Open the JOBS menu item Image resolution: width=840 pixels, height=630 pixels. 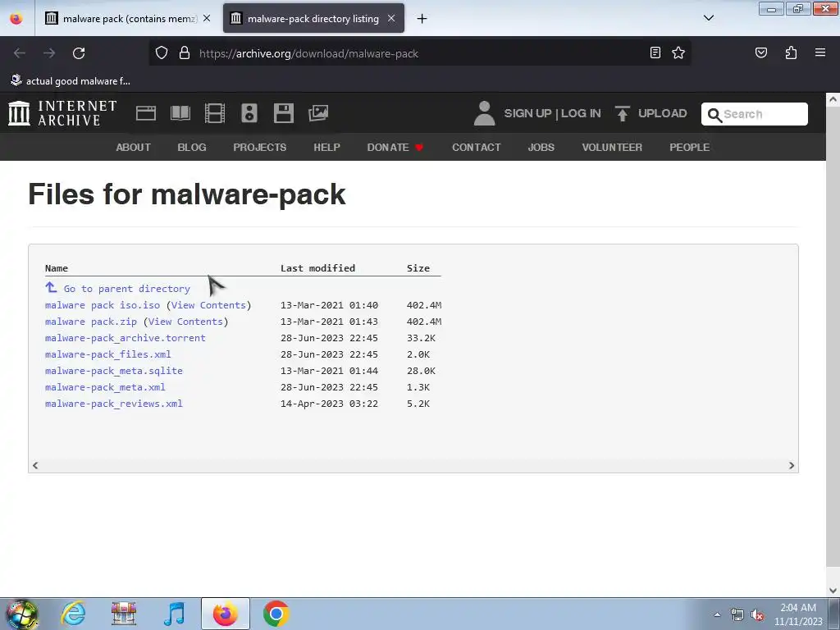point(541,148)
